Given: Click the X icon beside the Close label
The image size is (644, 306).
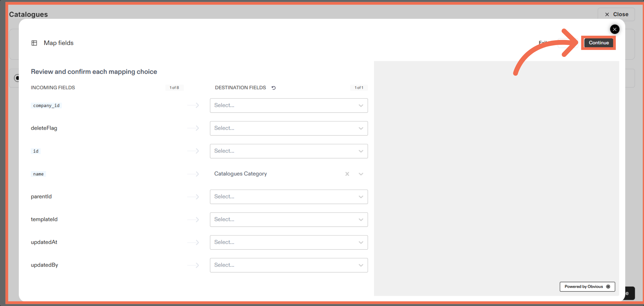Looking at the screenshot, I should [607, 14].
